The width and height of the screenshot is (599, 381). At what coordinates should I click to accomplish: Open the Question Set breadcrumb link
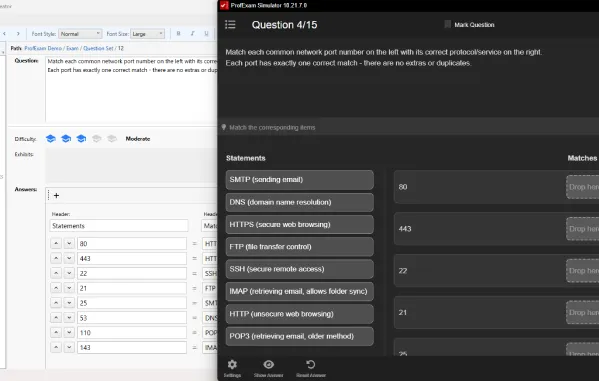click(x=98, y=49)
